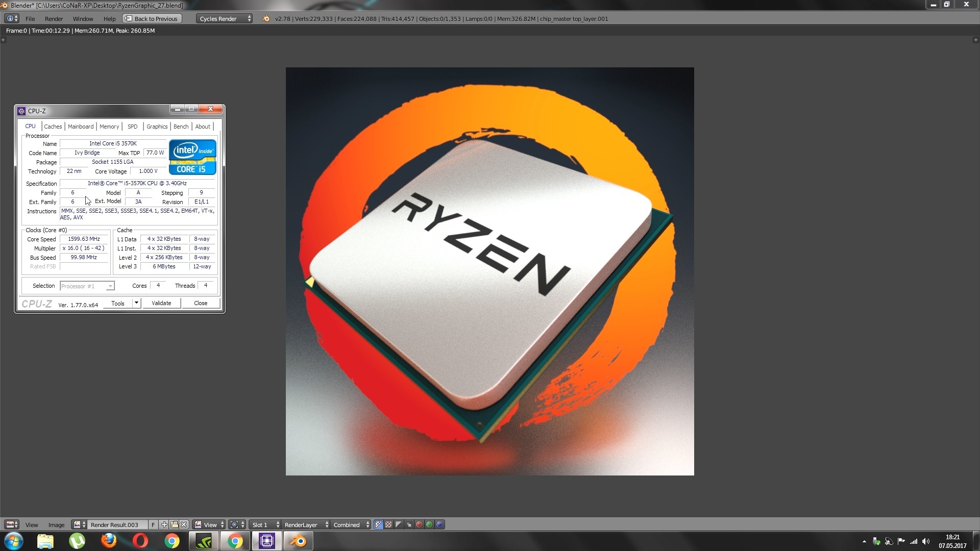Open the Slot 1 dropdown
Image resolution: width=980 pixels, height=551 pixels.
coord(265,524)
